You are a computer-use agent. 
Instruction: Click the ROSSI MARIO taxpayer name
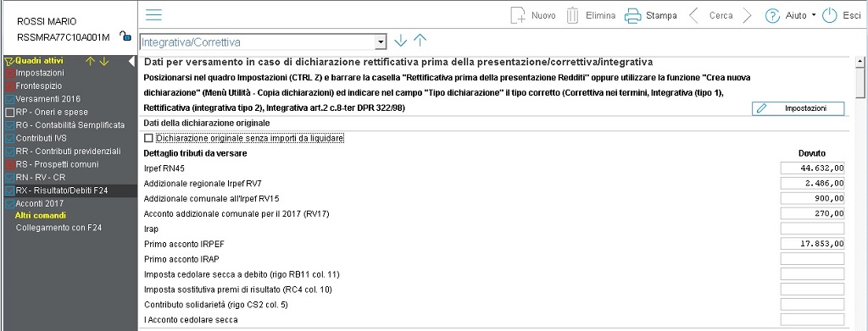(47, 21)
